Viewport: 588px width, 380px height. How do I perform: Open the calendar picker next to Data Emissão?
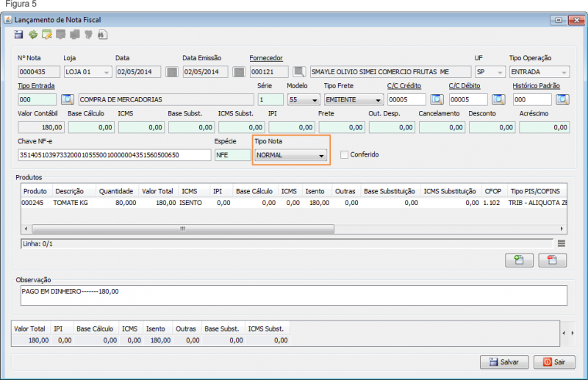point(238,71)
